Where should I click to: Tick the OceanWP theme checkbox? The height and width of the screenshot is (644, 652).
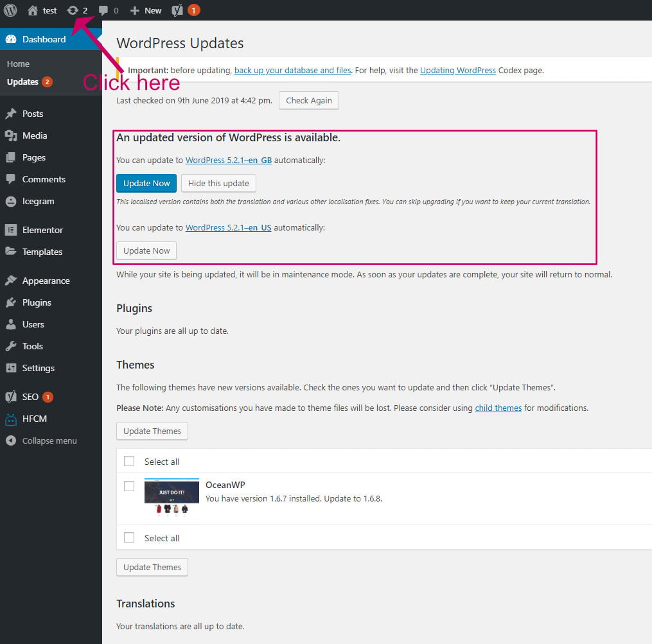pos(129,485)
